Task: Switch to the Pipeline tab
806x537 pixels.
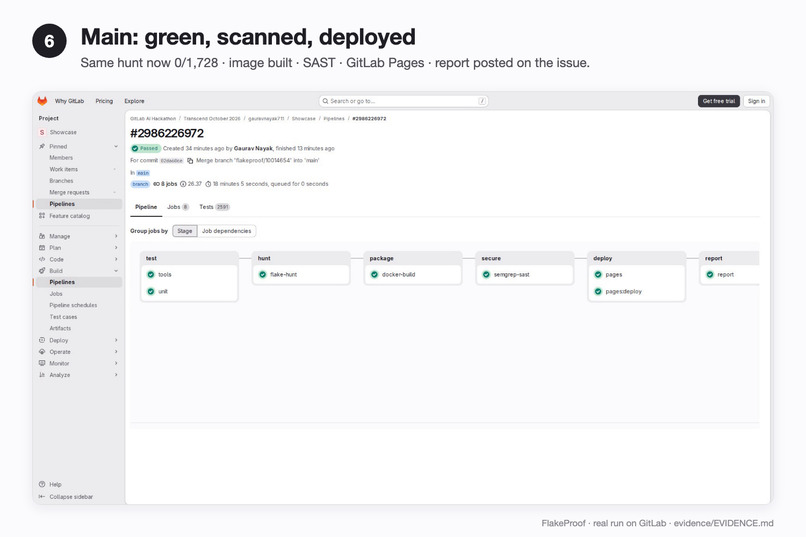Action: point(146,207)
